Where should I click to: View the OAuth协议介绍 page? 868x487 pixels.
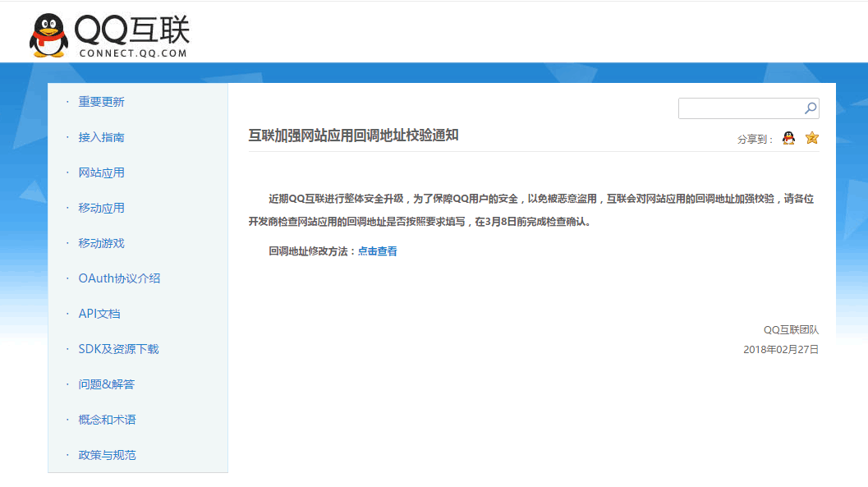point(117,278)
